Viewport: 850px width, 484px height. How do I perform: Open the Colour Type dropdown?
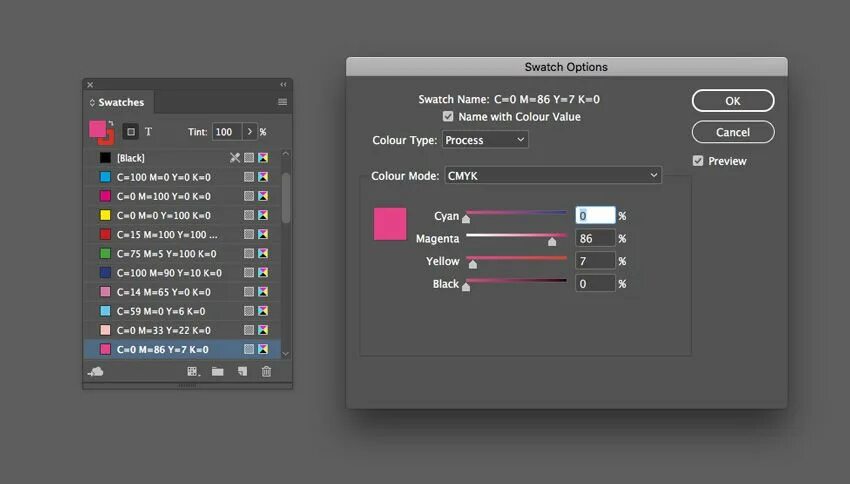coord(485,140)
